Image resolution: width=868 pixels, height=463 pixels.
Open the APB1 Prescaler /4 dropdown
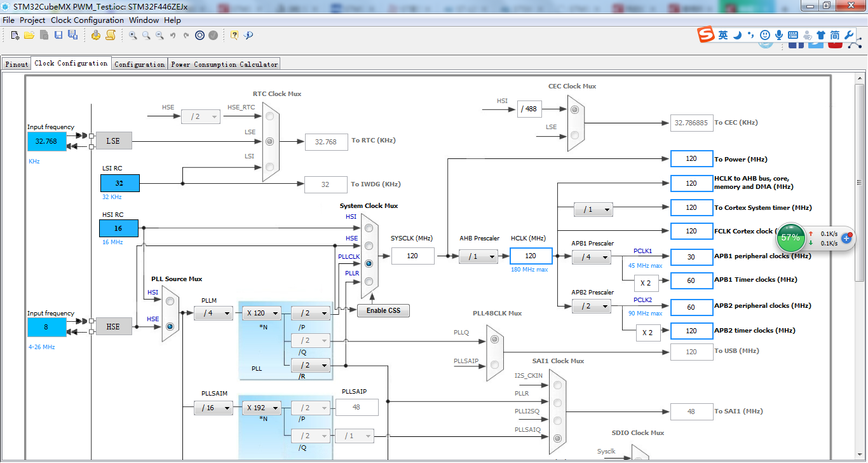592,257
